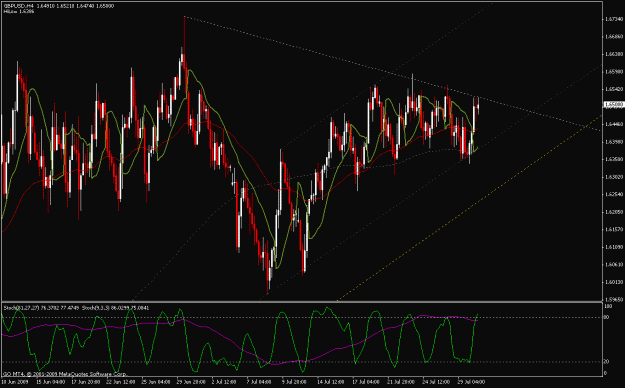625x388 pixels.
Task: Click the stochastic scale value 80
Action: coord(607,317)
